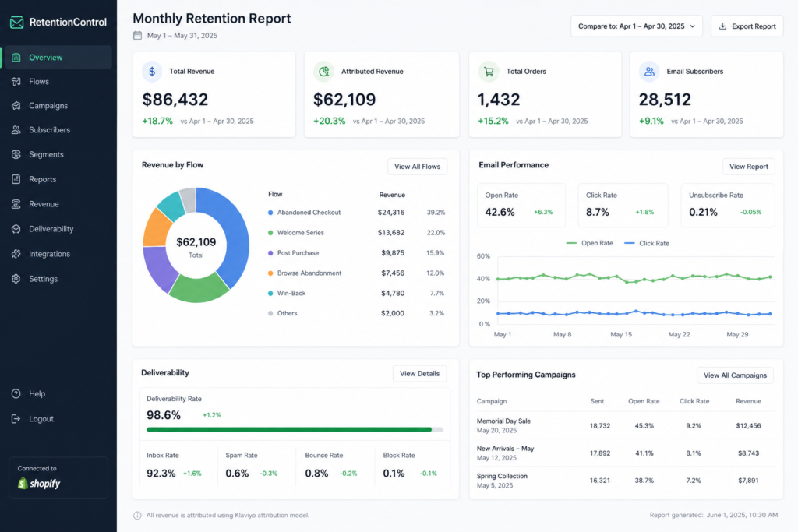The width and height of the screenshot is (798, 532).
Task: Click the Email Subscribers people icon
Action: click(x=649, y=72)
